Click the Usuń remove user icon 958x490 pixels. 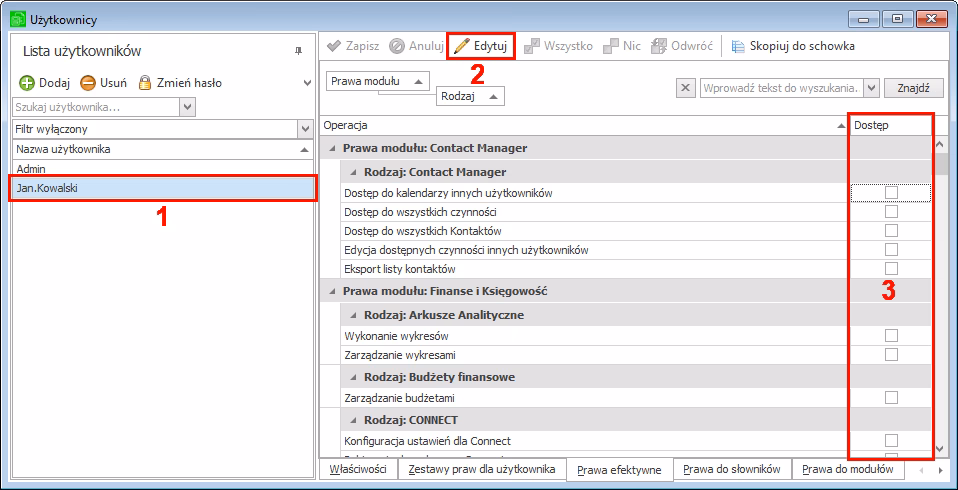pyautogui.click(x=88, y=83)
